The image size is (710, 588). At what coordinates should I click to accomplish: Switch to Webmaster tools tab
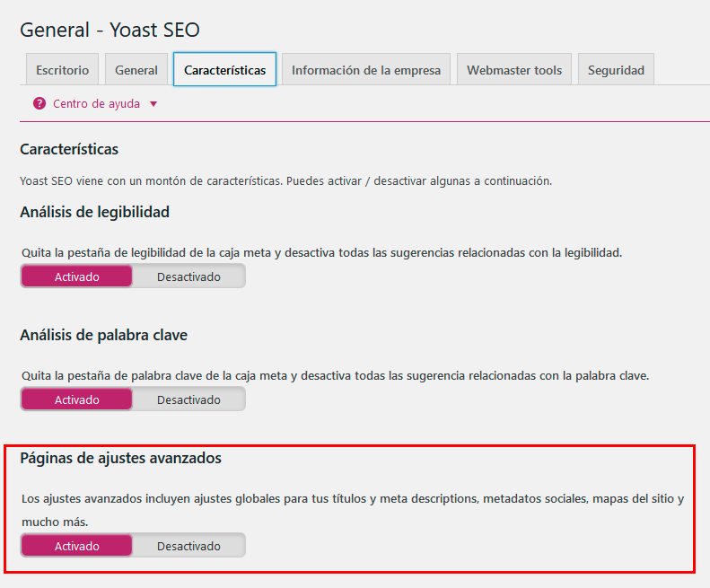tap(514, 70)
